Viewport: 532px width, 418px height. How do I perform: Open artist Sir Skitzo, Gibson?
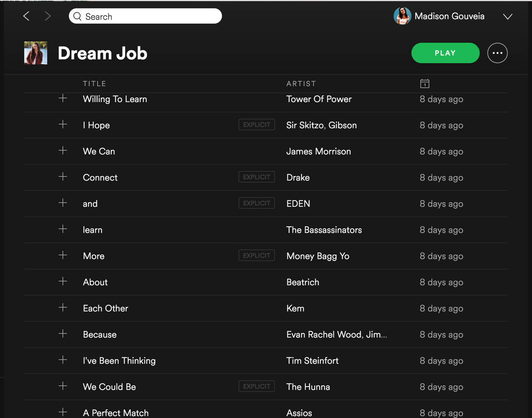(321, 125)
